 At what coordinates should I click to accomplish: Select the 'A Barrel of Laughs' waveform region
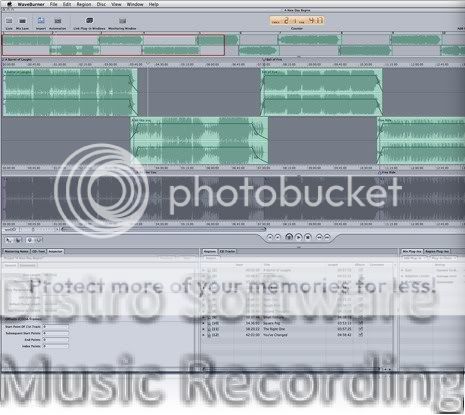(70, 92)
